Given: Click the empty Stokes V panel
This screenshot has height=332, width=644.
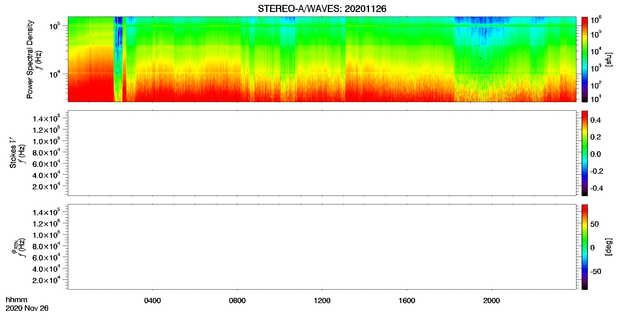Looking at the screenshot, I should click(x=322, y=153).
